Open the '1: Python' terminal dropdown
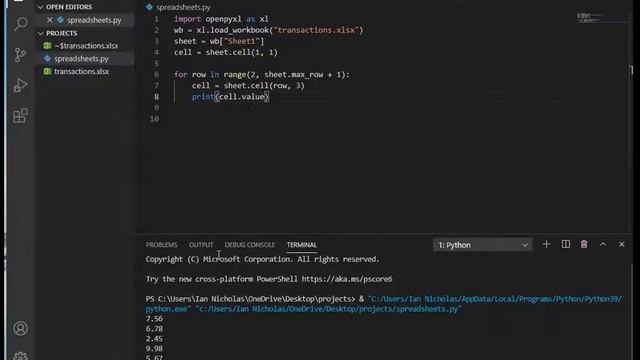Viewport: 640px width, 360px height. click(x=482, y=245)
